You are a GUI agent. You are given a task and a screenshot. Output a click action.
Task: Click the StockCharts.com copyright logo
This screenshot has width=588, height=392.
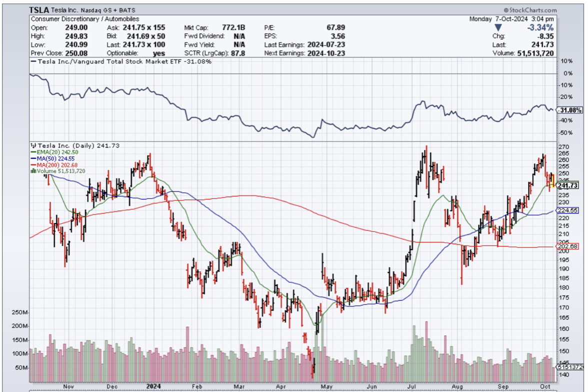click(530, 10)
